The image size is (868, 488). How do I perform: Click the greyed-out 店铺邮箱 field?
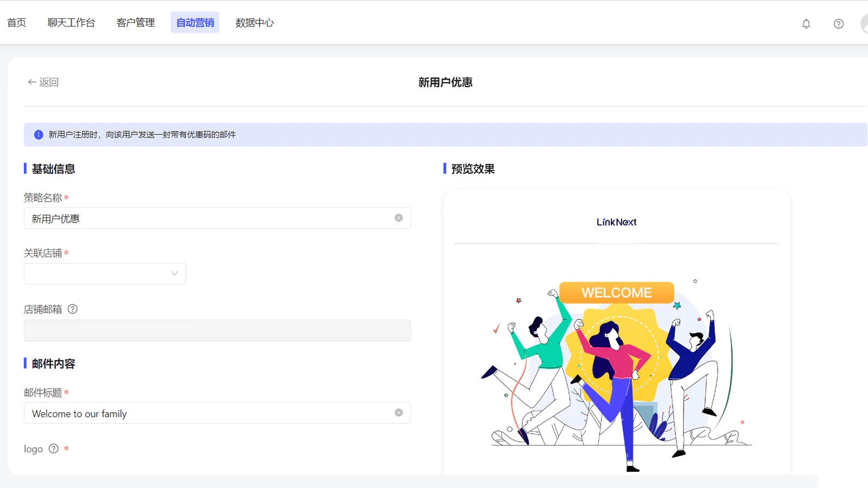(x=217, y=331)
